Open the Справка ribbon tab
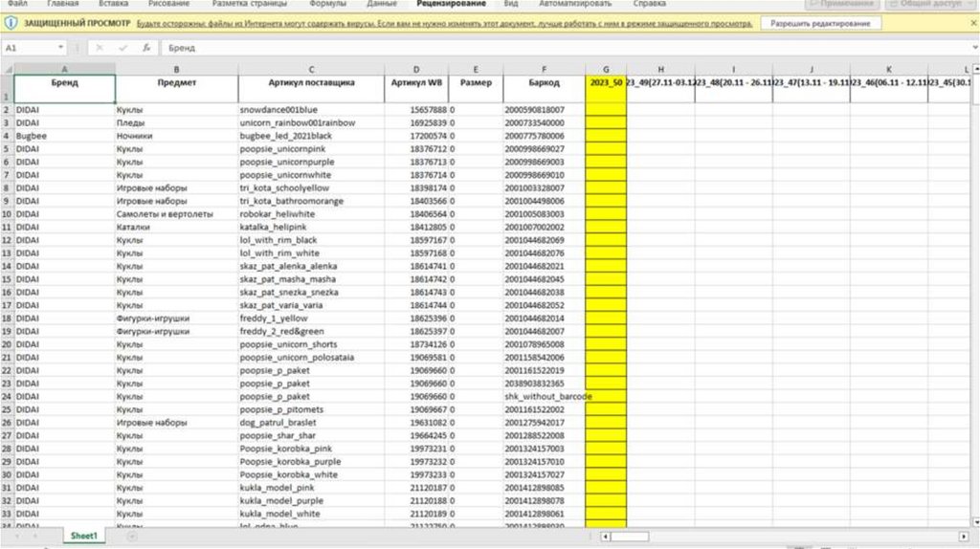This screenshot has height=549, width=980. (650, 4)
